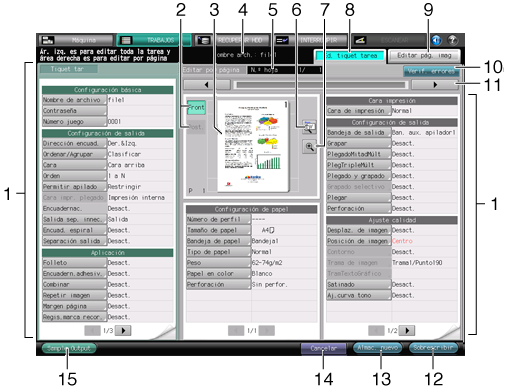The image size is (505, 392).
Task: Click the interrupt check icon
Action: (282, 40)
